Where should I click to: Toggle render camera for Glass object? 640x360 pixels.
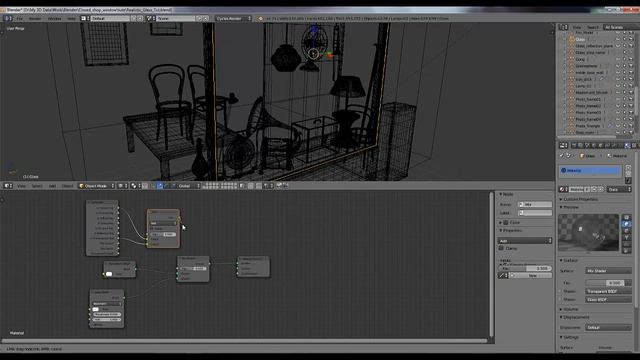[631, 40]
